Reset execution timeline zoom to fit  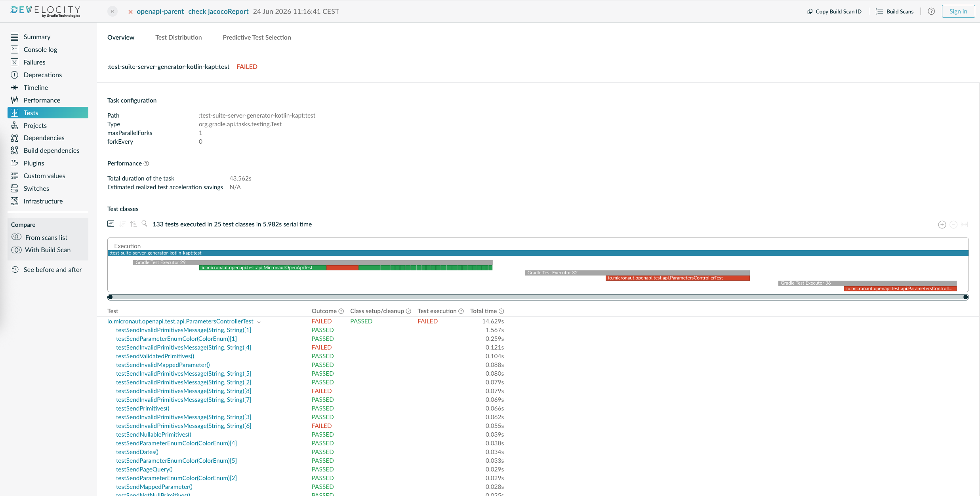965,225
